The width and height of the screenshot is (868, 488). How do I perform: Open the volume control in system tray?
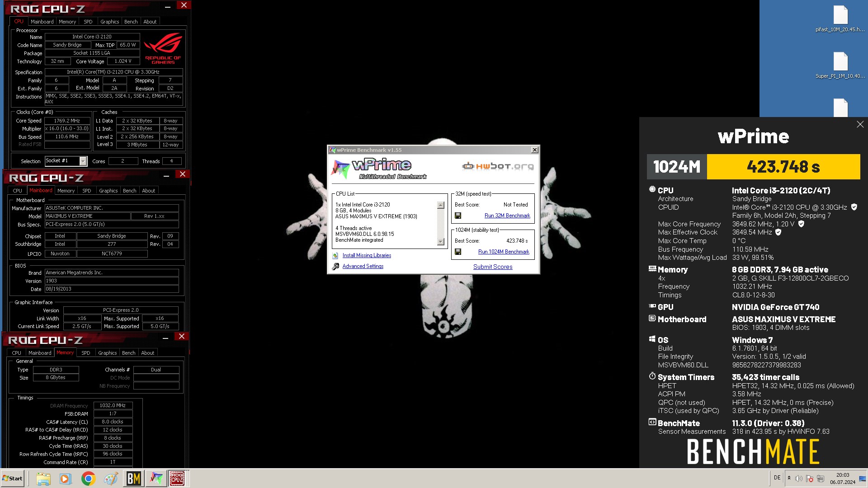pyautogui.click(x=799, y=479)
